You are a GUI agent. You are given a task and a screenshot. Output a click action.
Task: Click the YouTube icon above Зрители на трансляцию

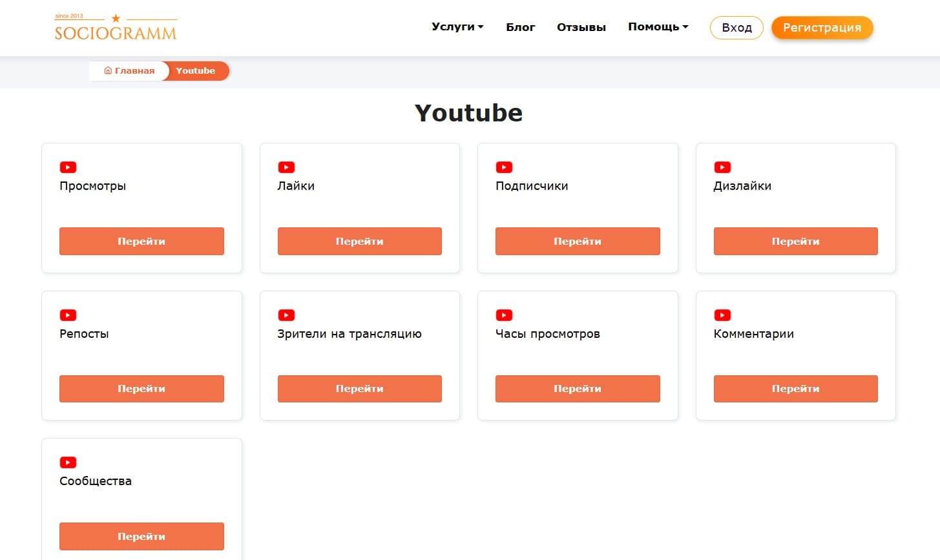click(x=286, y=315)
